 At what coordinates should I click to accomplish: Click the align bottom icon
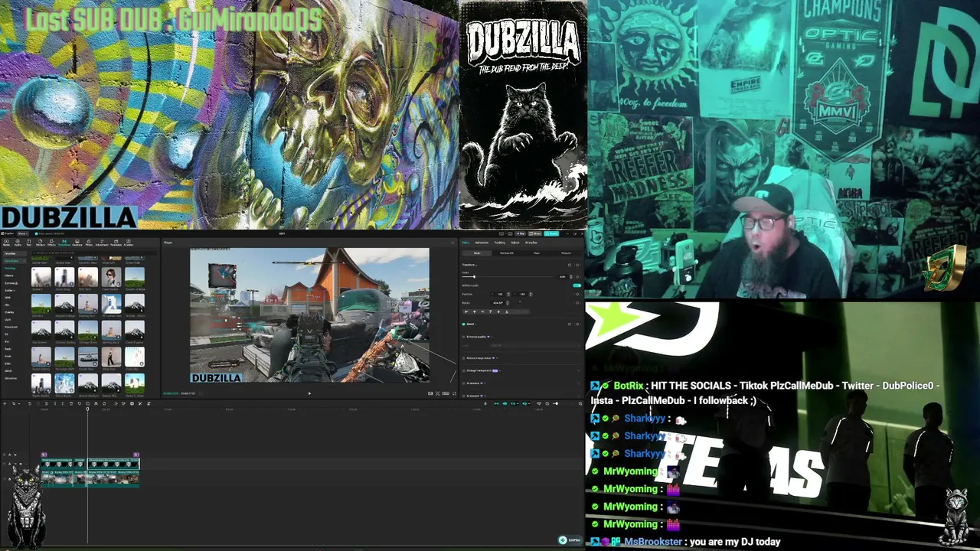pos(506,311)
